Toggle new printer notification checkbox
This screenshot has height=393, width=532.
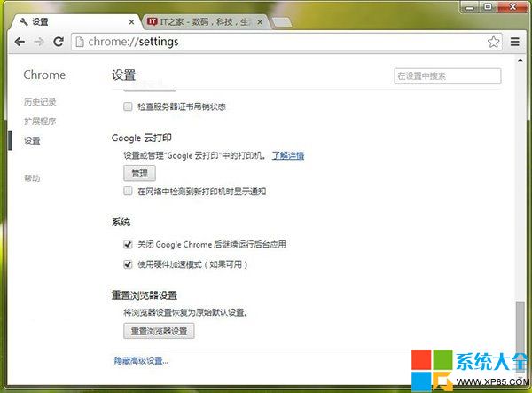pyautogui.click(x=128, y=191)
